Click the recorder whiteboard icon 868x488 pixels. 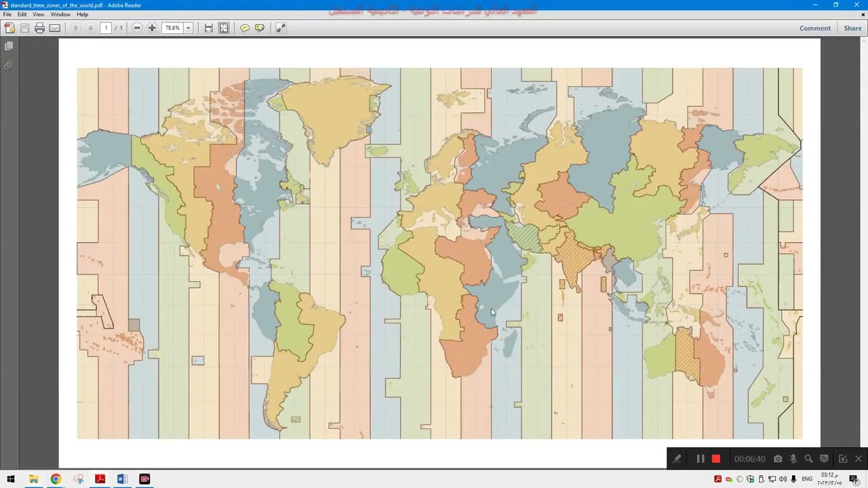(824, 459)
